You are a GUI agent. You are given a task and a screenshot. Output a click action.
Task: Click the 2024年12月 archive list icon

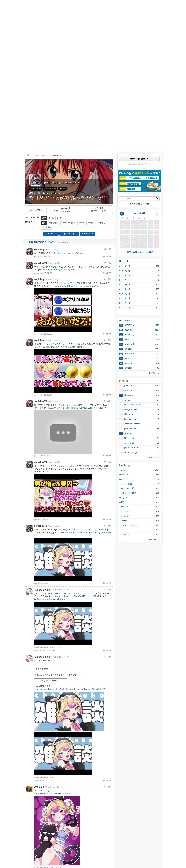(x=121, y=335)
